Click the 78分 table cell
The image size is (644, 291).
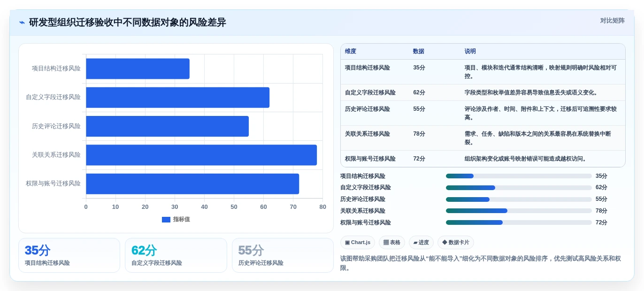[419, 134]
